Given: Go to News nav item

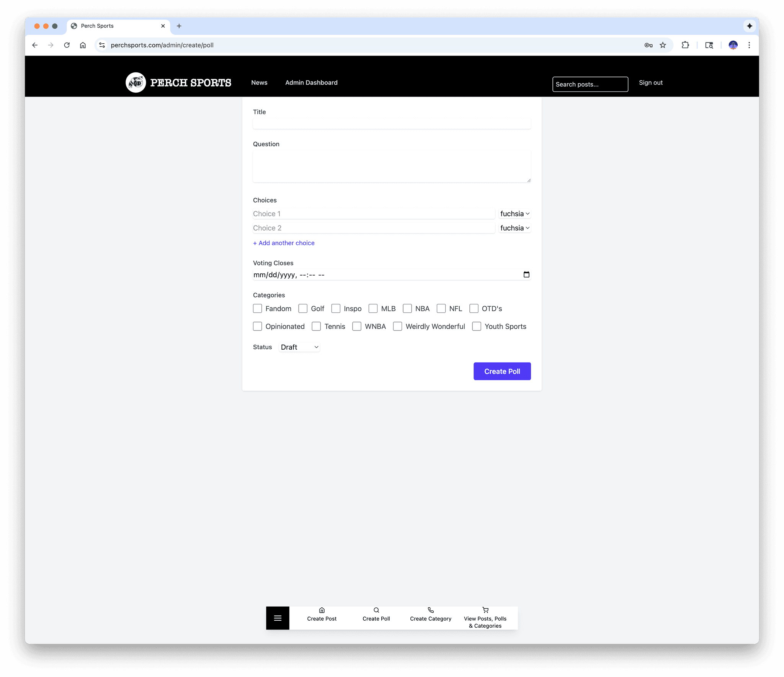Looking at the screenshot, I should pyautogui.click(x=259, y=83).
